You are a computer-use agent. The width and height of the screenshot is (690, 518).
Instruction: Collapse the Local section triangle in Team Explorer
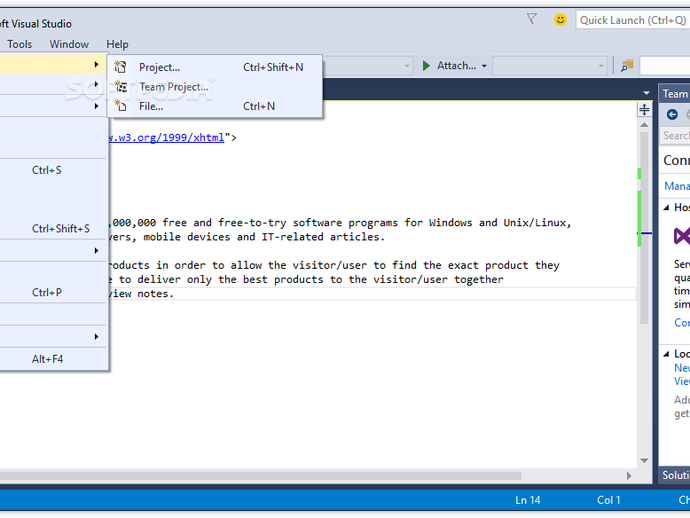(x=666, y=354)
